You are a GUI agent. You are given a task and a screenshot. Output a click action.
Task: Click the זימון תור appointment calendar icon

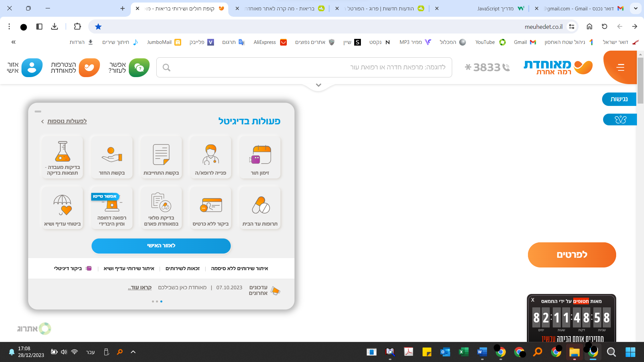click(x=260, y=155)
